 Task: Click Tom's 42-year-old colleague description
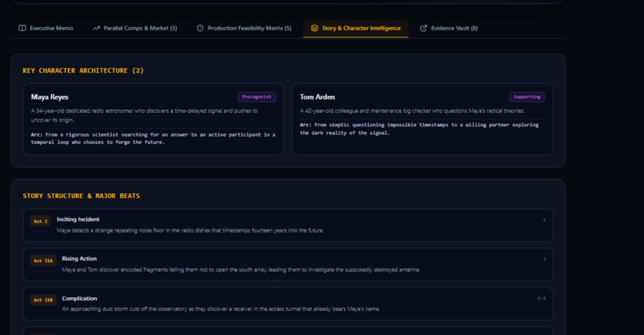click(412, 111)
